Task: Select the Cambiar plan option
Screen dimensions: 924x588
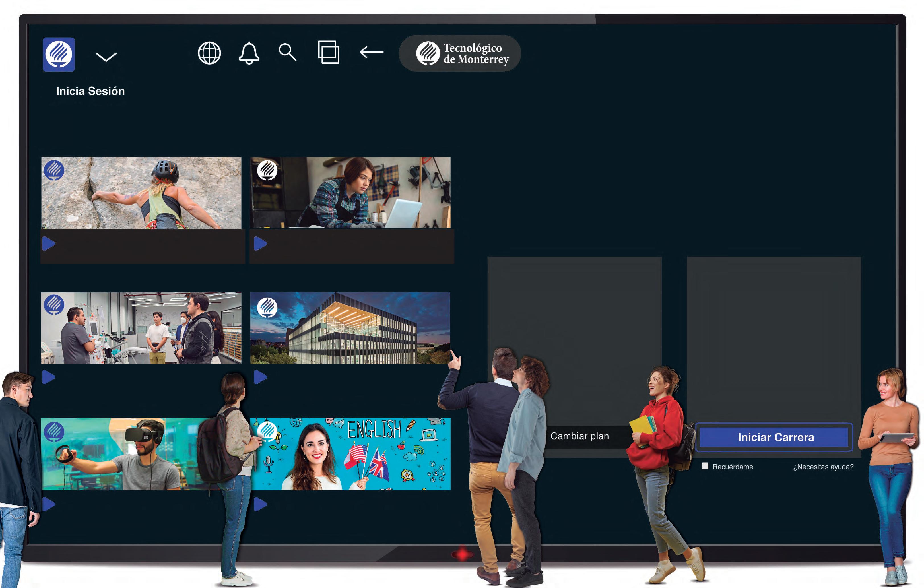Action: click(579, 436)
